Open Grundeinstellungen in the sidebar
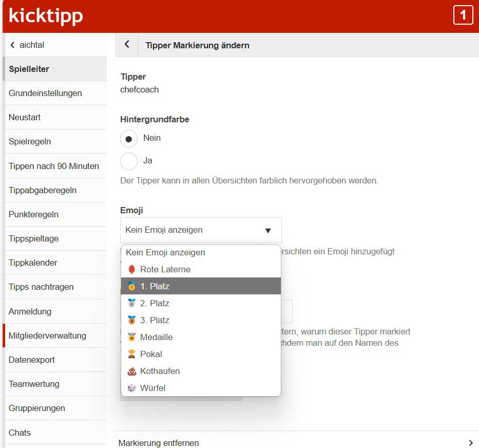Image resolution: width=479 pixels, height=448 pixels. [x=45, y=93]
